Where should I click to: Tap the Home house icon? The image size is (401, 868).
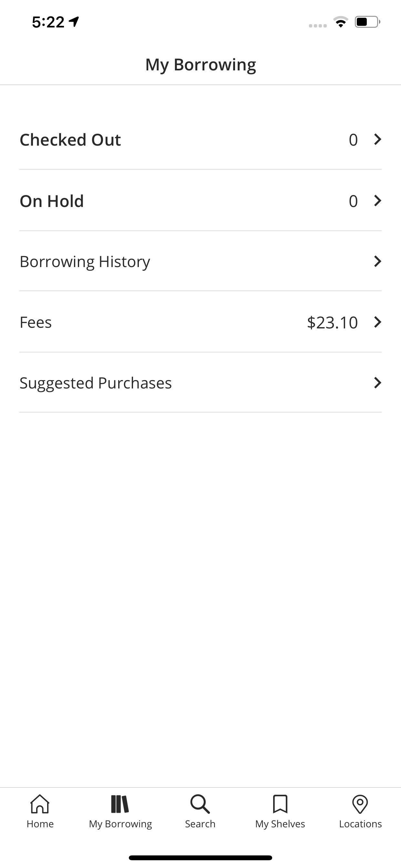[40, 804]
